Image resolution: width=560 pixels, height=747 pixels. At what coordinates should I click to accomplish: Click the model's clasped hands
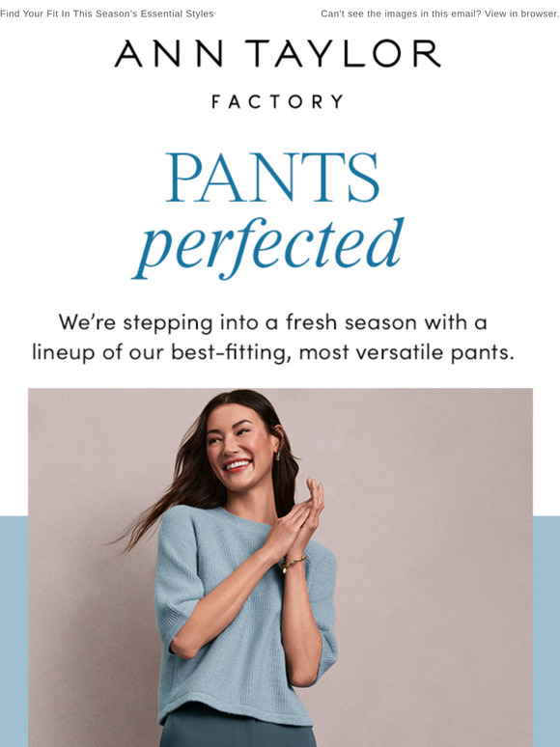coord(298,517)
